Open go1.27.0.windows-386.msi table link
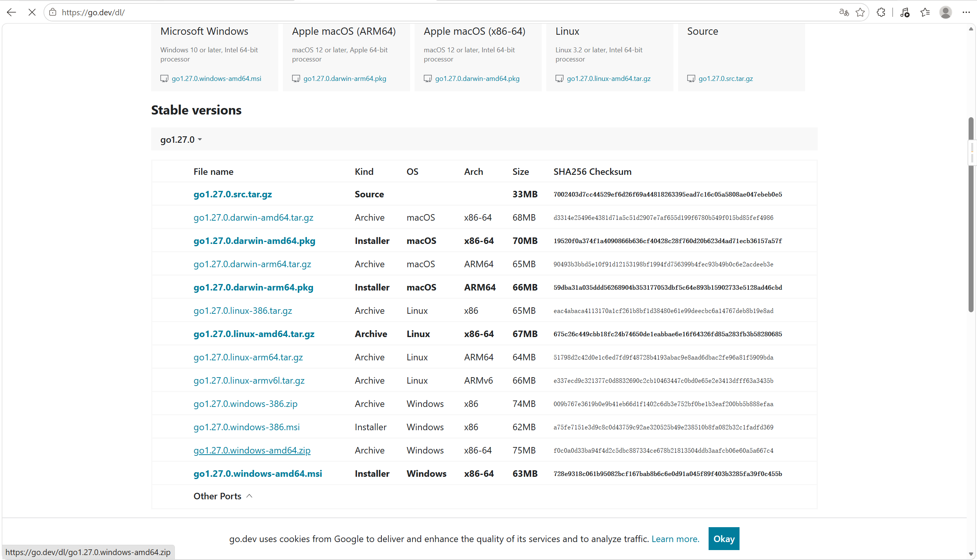Screen dimensions: 977x560 [247, 427]
